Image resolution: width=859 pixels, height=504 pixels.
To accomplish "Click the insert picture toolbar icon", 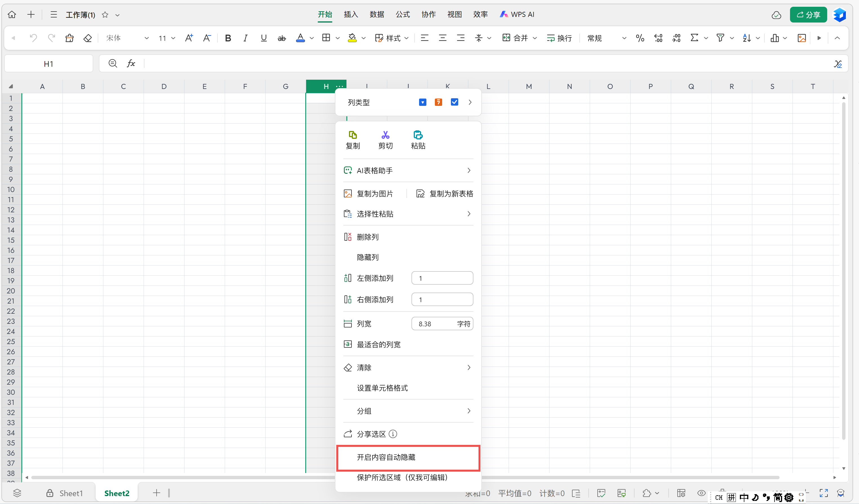I will [802, 38].
